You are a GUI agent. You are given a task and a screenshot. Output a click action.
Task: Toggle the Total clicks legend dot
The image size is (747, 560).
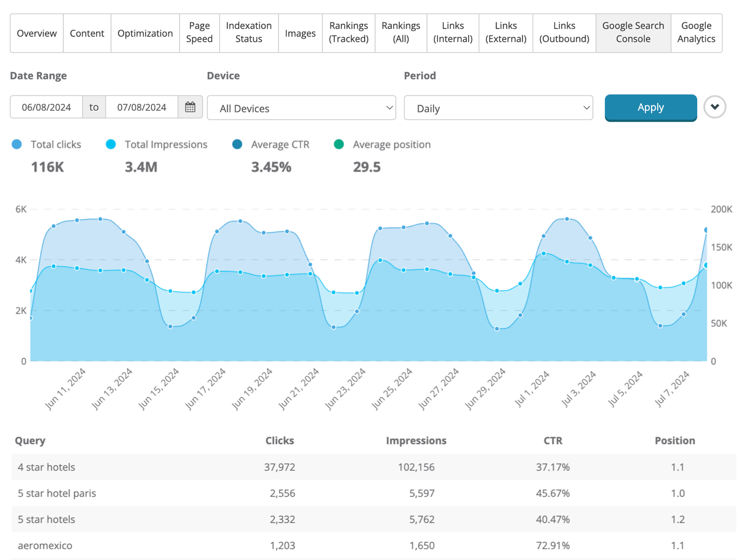[x=17, y=144]
